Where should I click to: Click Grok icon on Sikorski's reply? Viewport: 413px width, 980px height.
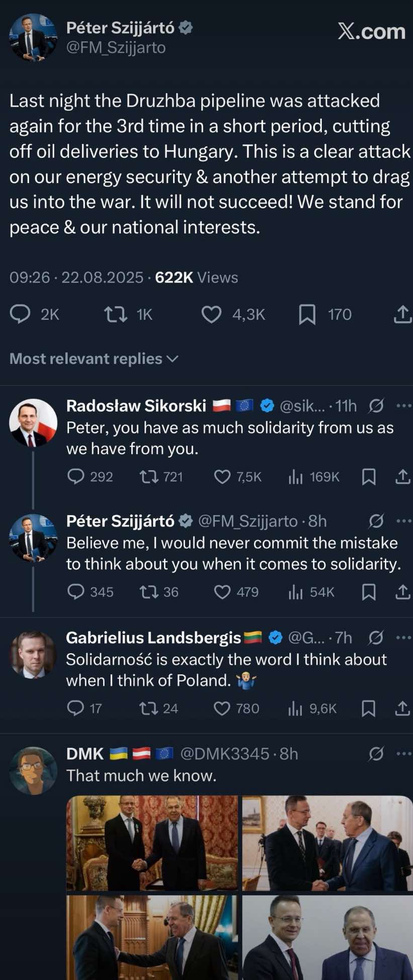coord(376,405)
